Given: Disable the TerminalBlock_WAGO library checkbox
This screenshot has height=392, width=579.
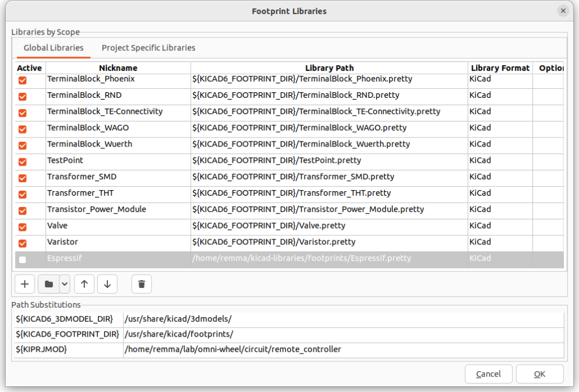Looking at the screenshot, I should (x=23, y=129).
